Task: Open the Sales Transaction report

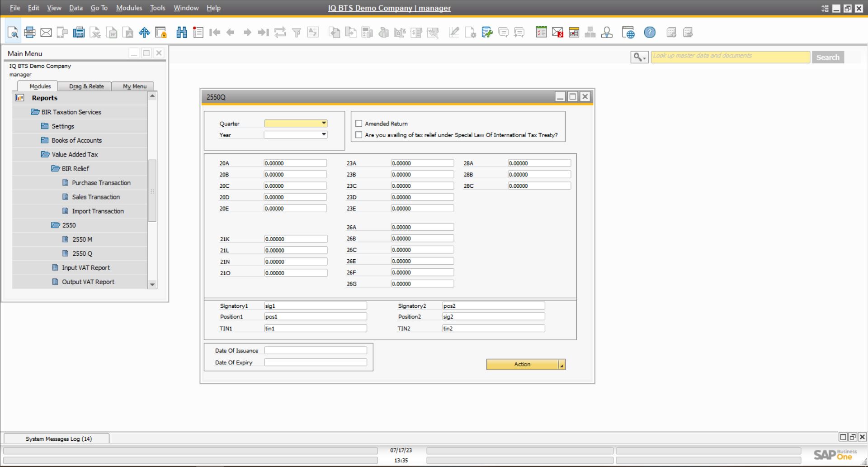Action: [96, 197]
